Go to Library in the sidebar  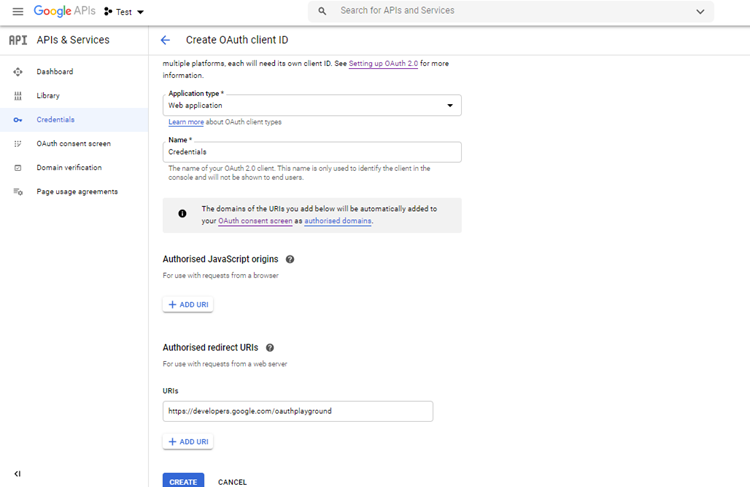[x=48, y=96]
